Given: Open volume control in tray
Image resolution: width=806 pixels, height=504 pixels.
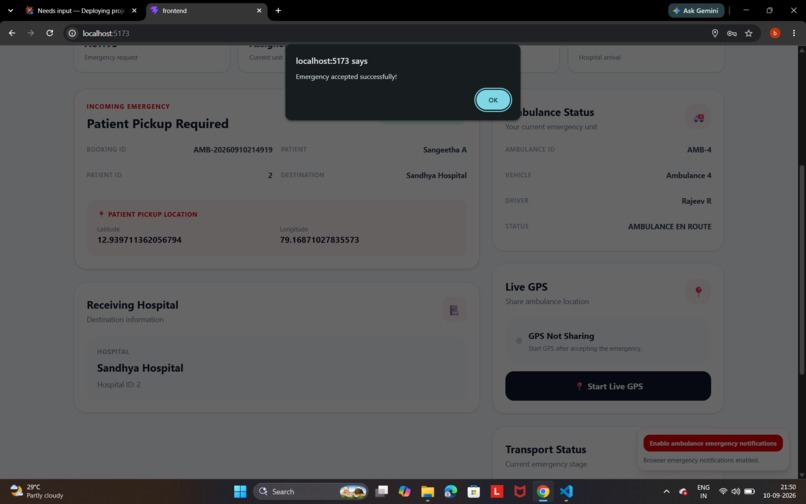Looking at the screenshot, I should [736, 492].
